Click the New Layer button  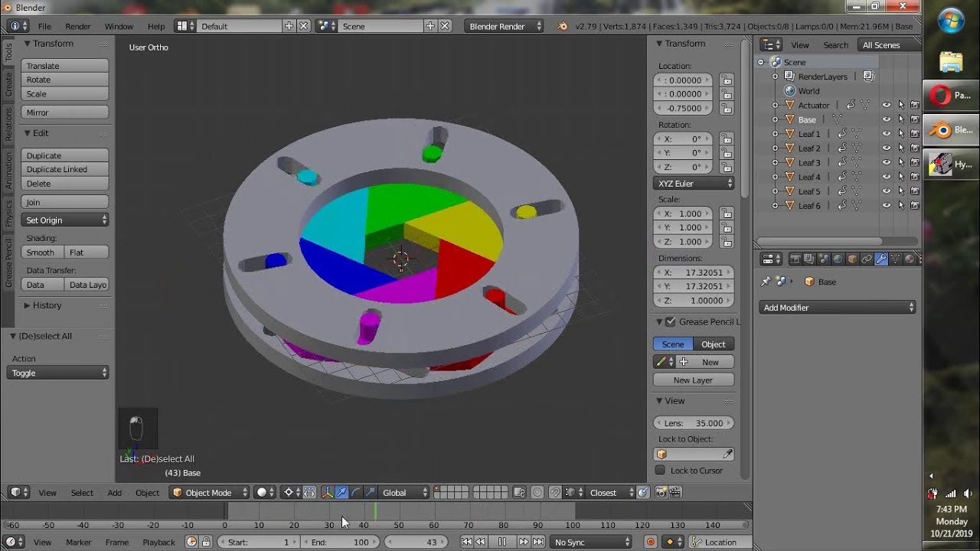(694, 380)
